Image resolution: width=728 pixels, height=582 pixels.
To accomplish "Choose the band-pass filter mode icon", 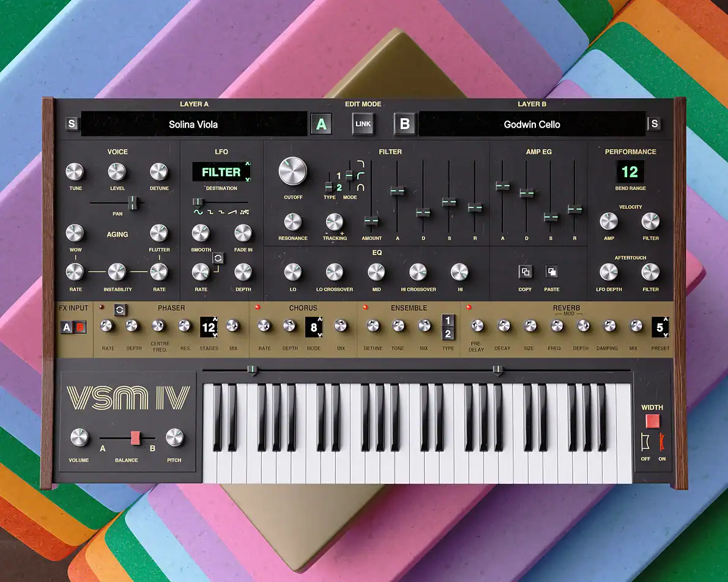I will click(x=361, y=188).
